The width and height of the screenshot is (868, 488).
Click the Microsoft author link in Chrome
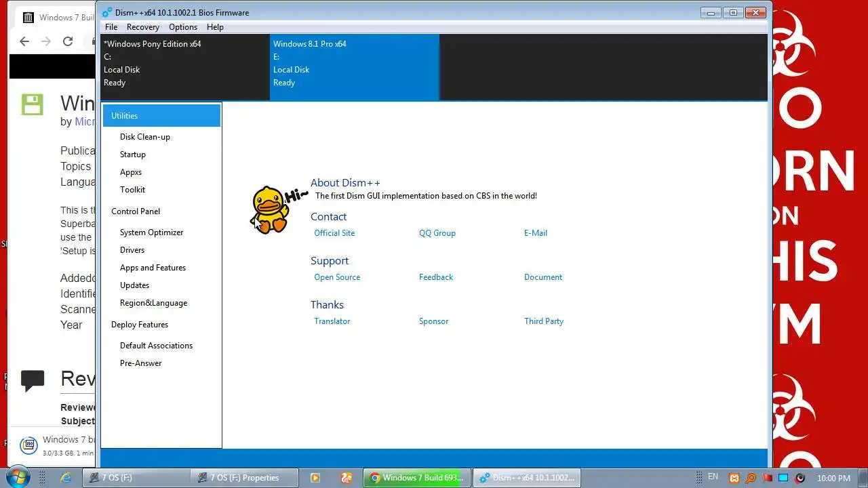pyautogui.click(x=85, y=122)
